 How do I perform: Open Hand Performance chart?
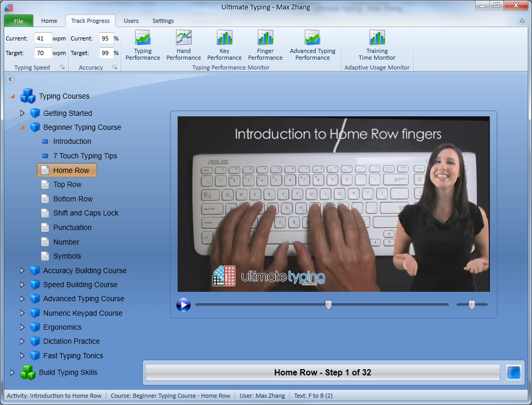click(183, 46)
